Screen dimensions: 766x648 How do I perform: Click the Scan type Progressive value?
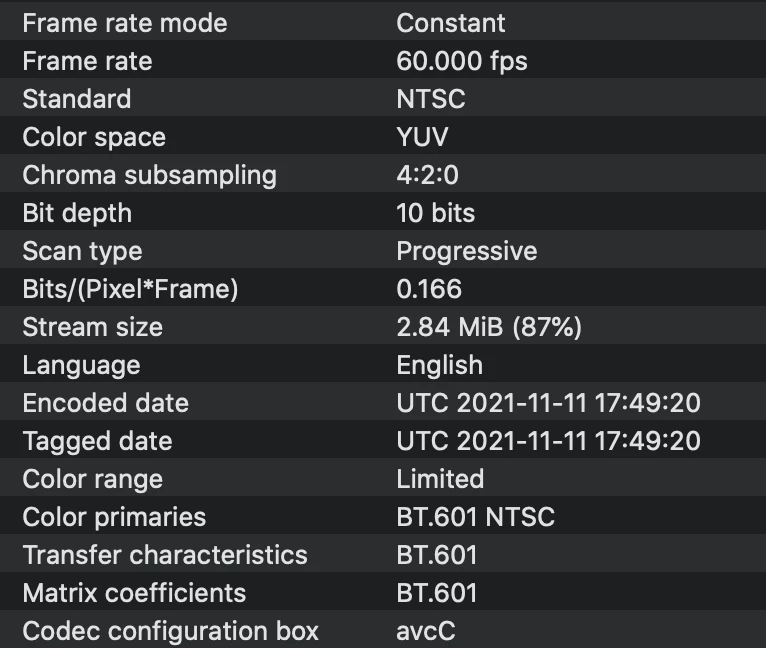pyautogui.click(x=467, y=251)
